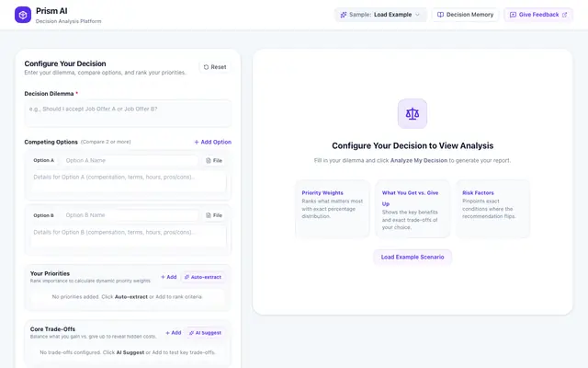This screenshot has width=588, height=368.
Task: Click the sparkle icon beside Sample label
Action: tap(343, 15)
